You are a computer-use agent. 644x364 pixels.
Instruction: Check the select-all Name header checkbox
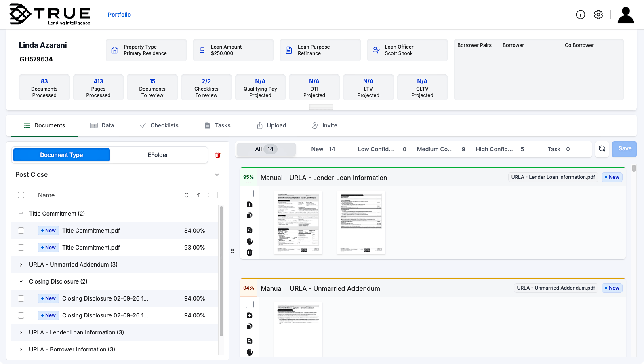pos(21,195)
